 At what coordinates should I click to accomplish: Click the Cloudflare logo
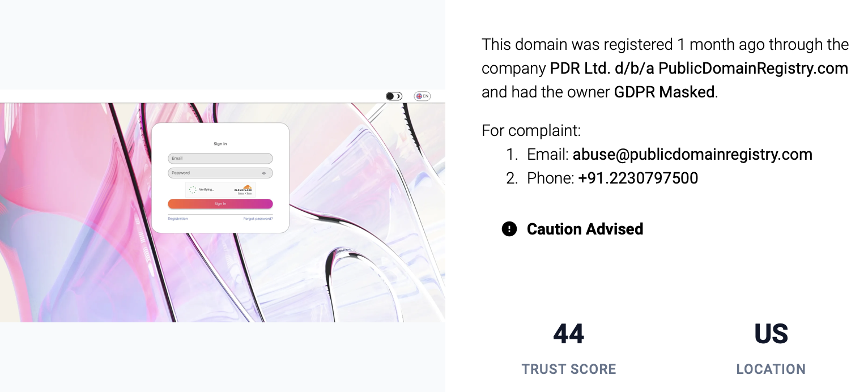[243, 188]
